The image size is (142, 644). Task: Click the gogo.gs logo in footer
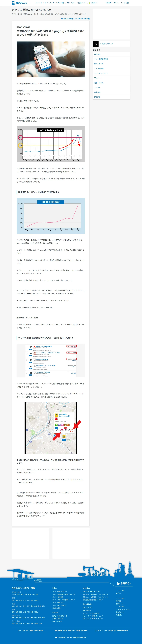click(124, 583)
